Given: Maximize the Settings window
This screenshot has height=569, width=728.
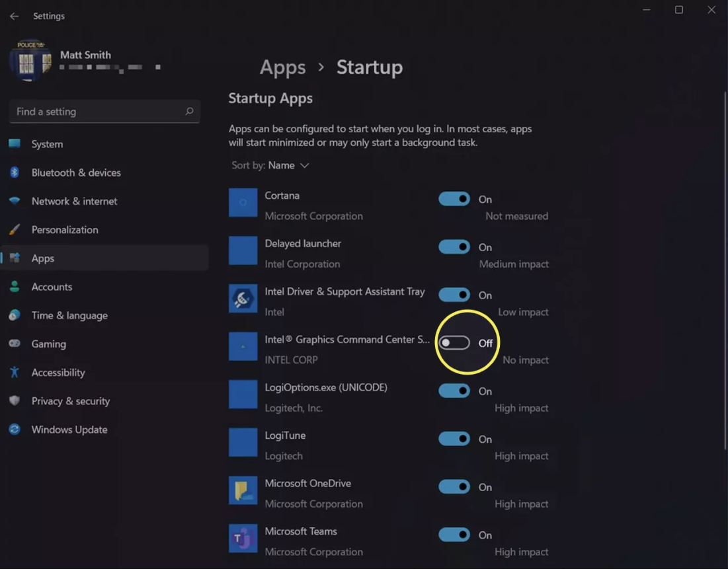Looking at the screenshot, I should [x=679, y=10].
